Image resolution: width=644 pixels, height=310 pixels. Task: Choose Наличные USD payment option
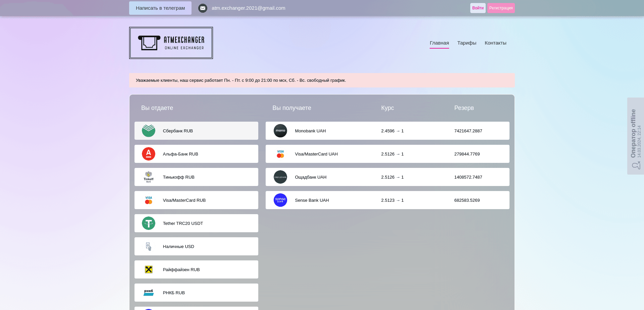(x=196, y=246)
